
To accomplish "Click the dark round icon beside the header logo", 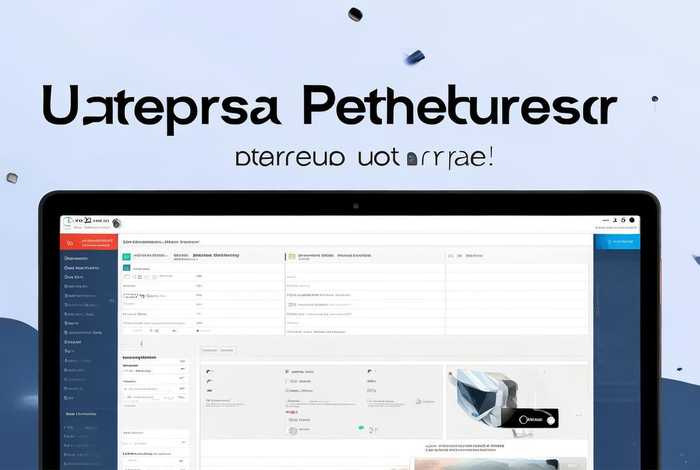I will click(116, 223).
